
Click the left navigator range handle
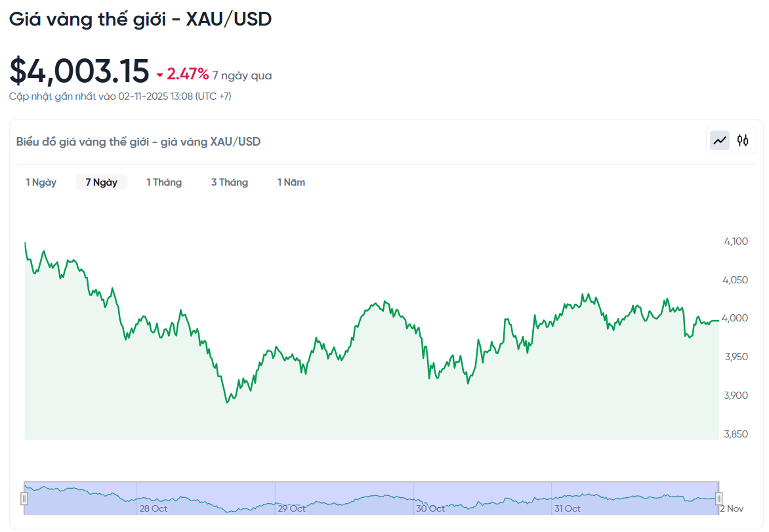(x=24, y=499)
